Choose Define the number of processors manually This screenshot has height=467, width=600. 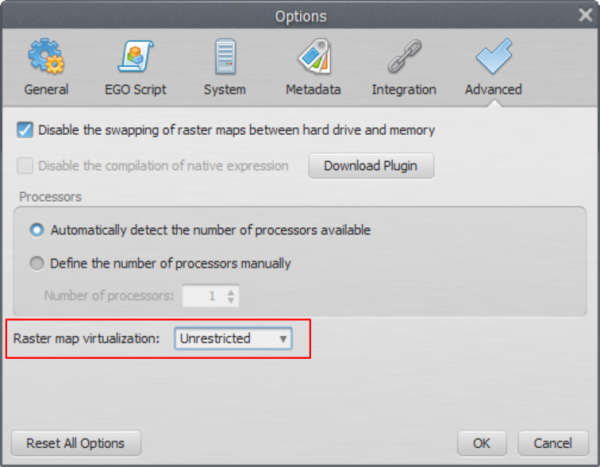tap(37, 263)
